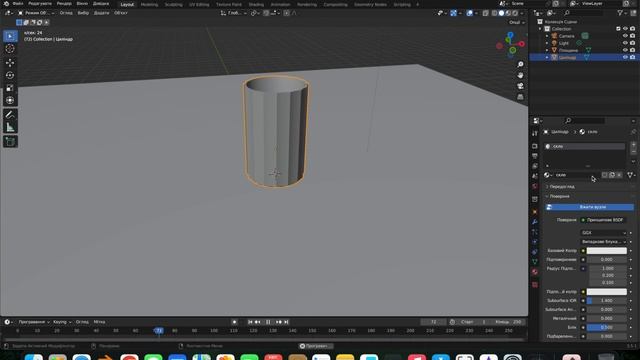The width and height of the screenshot is (640, 360).
Task: Open the Object Mode dropdown
Action: (36, 13)
